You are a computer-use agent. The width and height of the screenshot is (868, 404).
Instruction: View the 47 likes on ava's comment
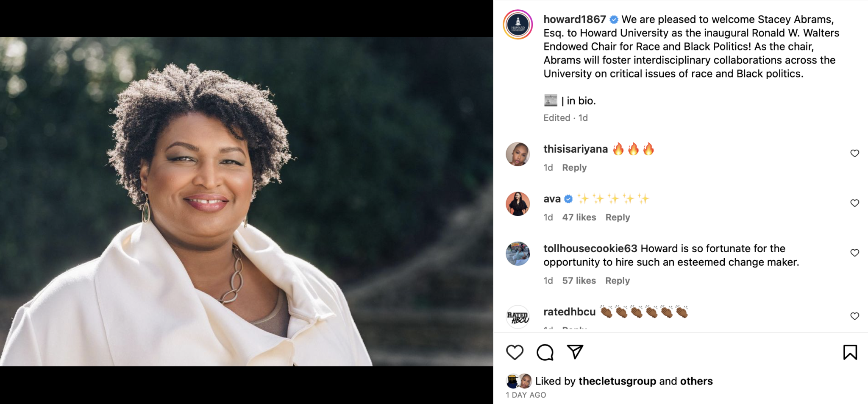[x=579, y=217]
